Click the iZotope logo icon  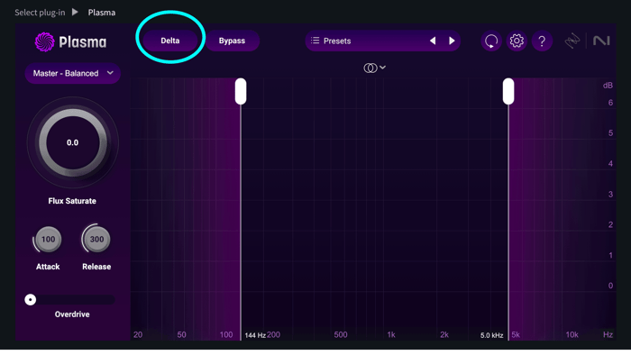[x=572, y=41]
